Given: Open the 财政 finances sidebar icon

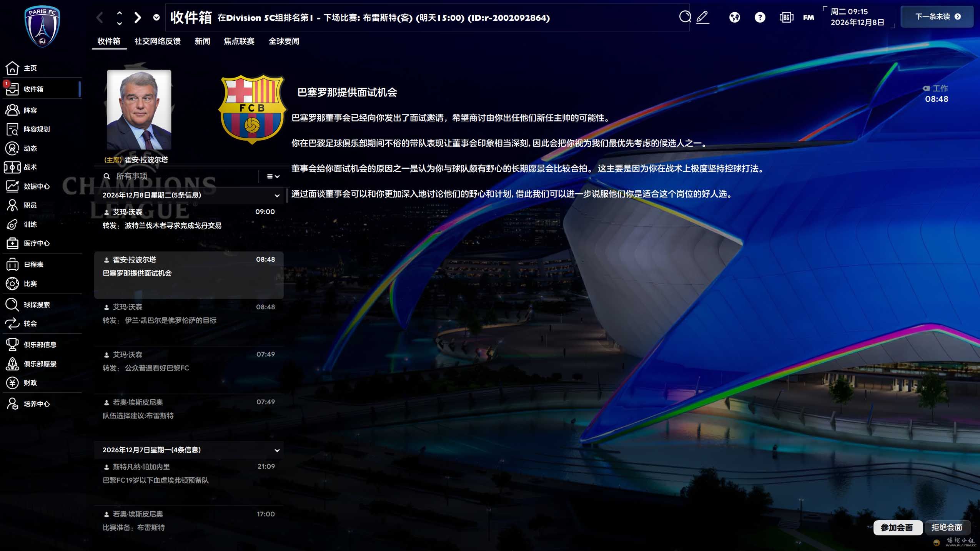Looking at the screenshot, I should (x=12, y=383).
